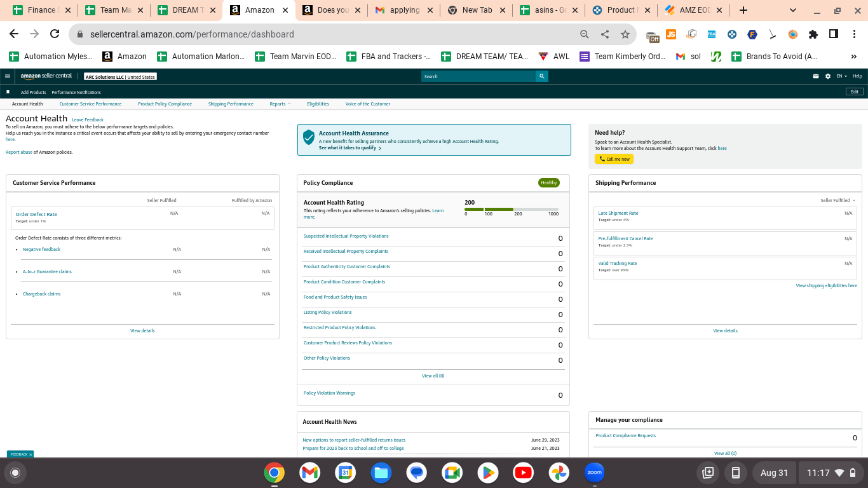Open Seller Central settings gear
The width and height of the screenshot is (868, 488).
tap(828, 76)
